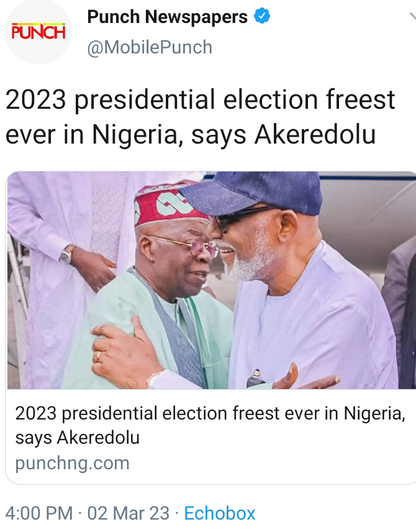Click the 02 Mar 23 date
Image resolution: width=416 pixels, height=532 pixels.
pyautogui.click(x=128, y=513)
